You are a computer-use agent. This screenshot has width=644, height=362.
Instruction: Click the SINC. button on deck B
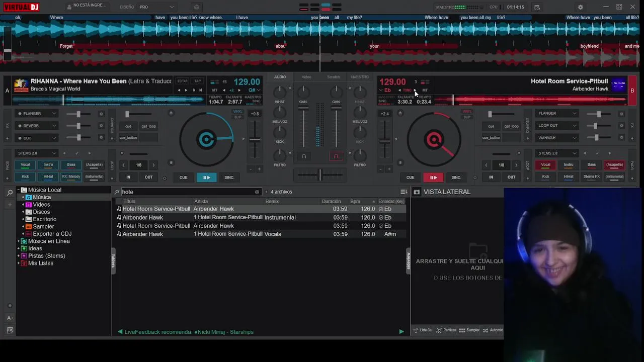[x=456, y=177]
